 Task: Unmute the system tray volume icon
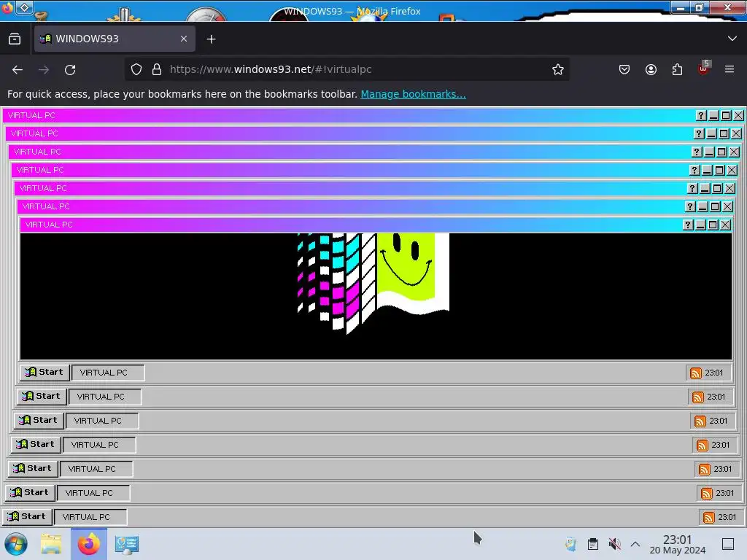point(614,544)
